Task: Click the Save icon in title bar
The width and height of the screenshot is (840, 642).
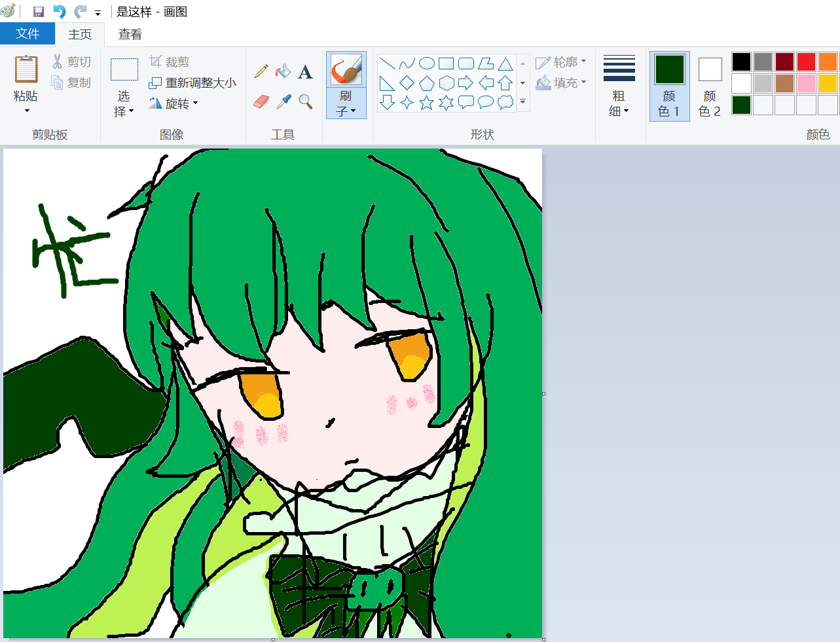Action: point(39,12)
